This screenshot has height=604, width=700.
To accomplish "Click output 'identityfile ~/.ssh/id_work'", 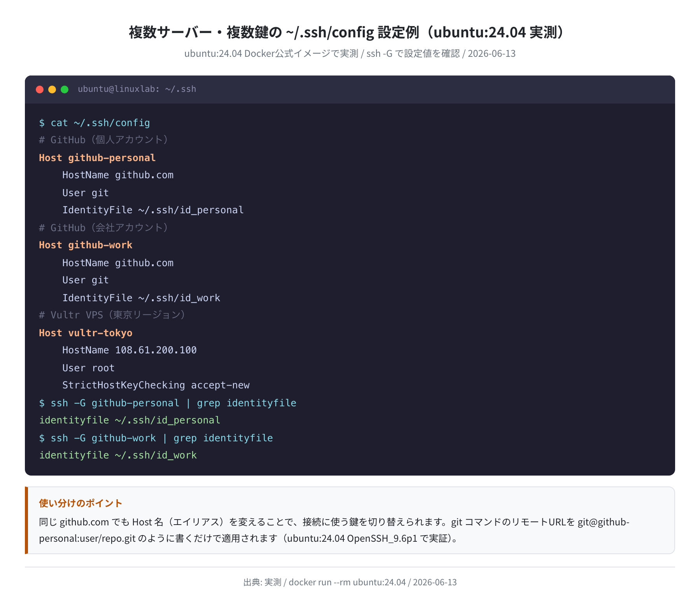I will click(x=118, y=455).
